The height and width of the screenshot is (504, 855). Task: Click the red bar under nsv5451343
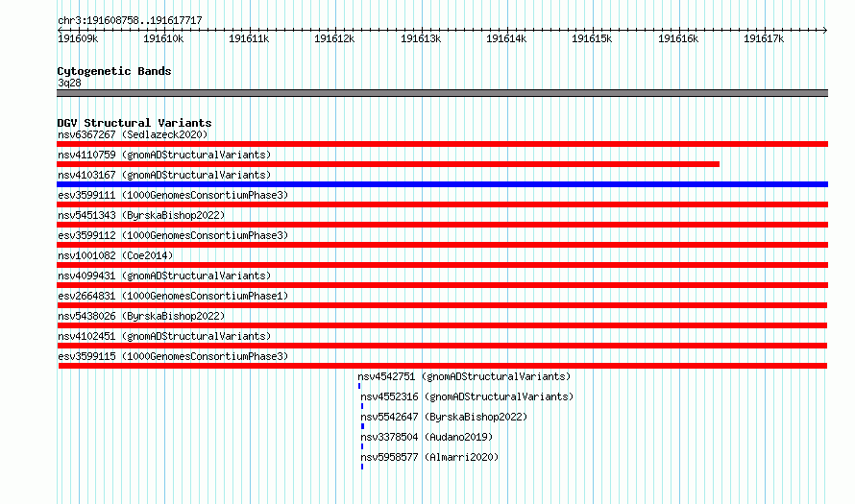coord(442,225)
